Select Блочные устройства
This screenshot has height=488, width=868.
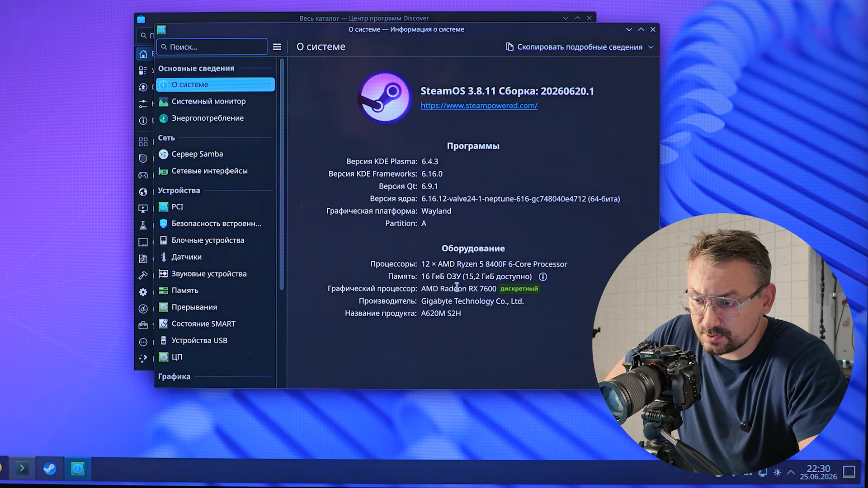click(215, 240)
